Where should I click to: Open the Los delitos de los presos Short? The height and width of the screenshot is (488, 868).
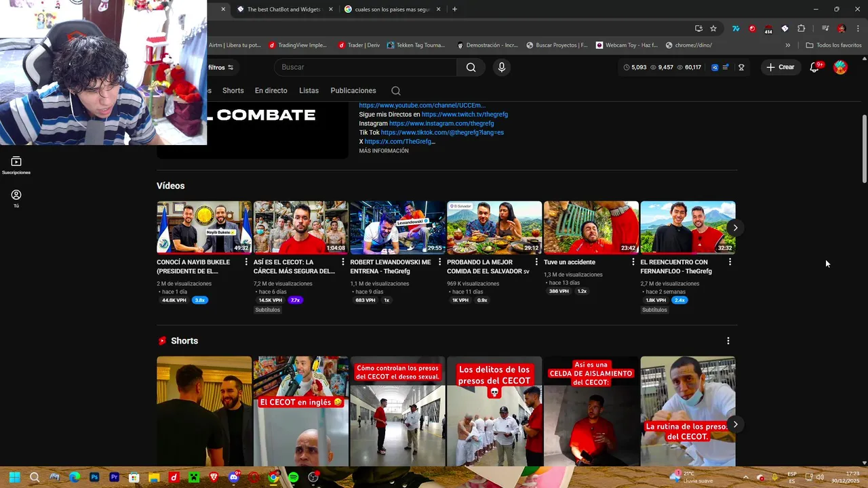(x=494, y=411)
